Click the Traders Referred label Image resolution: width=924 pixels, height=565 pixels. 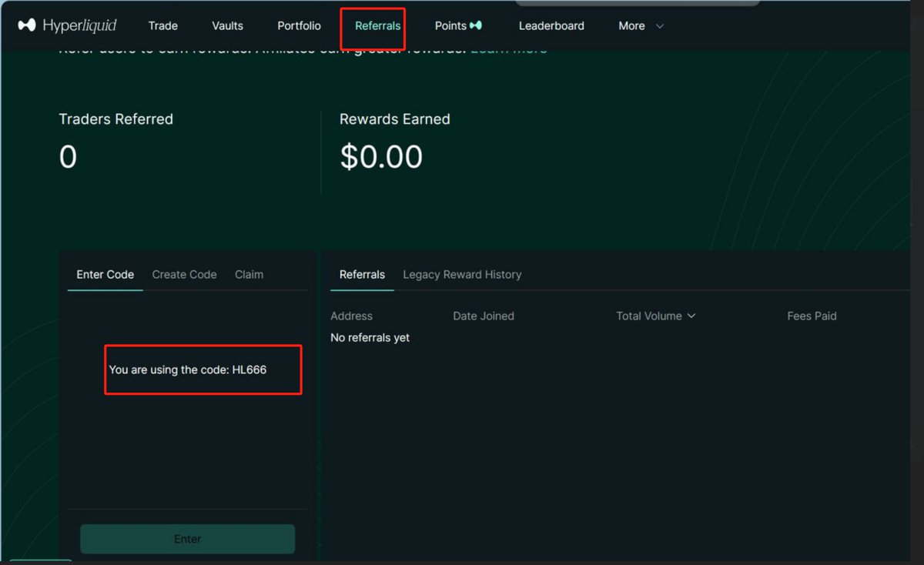pyautogui.click(x=116, y=119)
